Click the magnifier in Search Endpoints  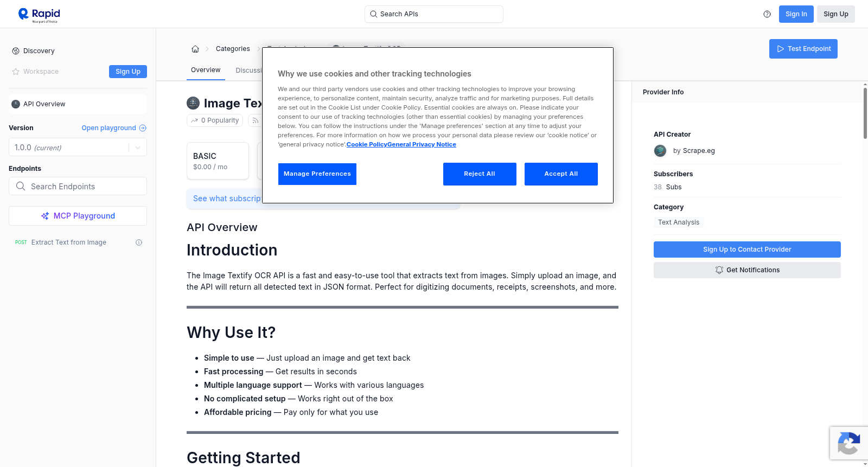tap(21, 186)
